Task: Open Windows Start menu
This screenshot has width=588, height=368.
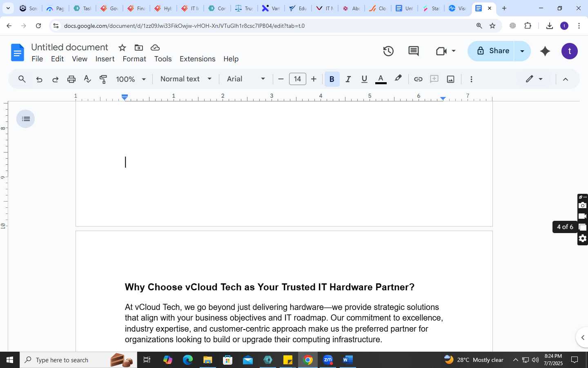Action: (10, 360)
